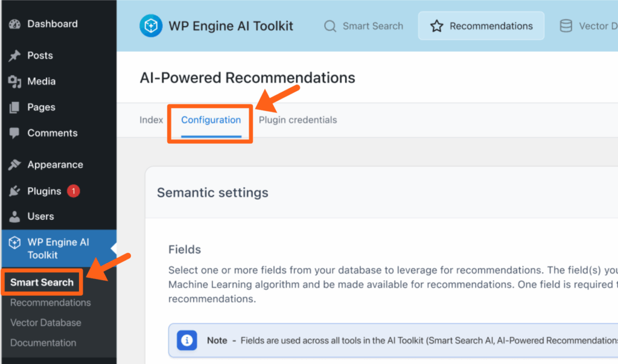Click the WP Engine AI Toolkit cube logo

151,25
